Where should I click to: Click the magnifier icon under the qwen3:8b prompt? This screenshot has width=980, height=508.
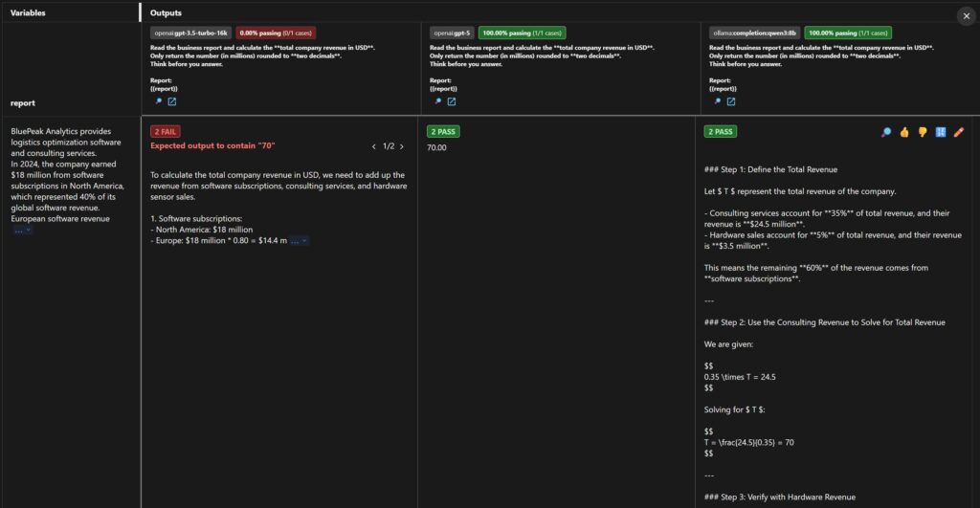[717, 101]
